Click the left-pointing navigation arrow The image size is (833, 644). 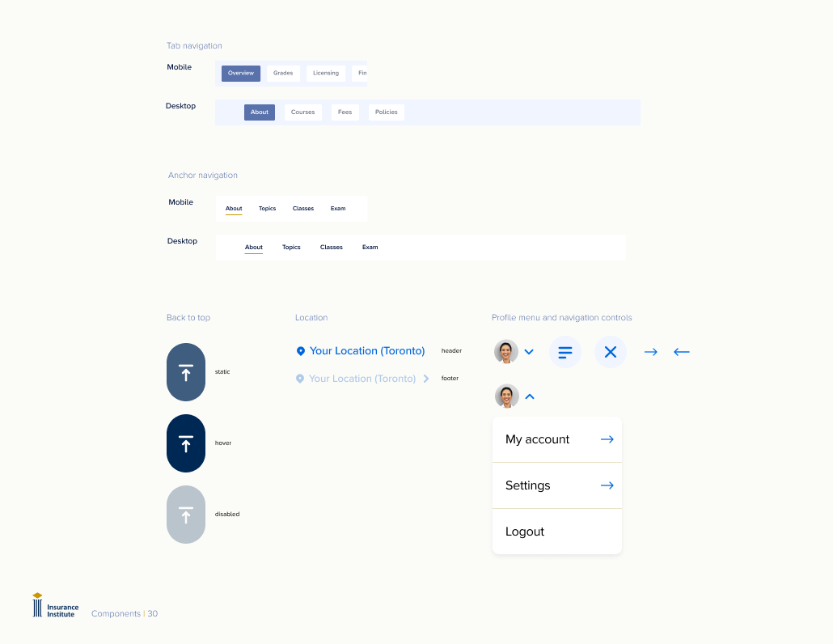click(682, 352)
